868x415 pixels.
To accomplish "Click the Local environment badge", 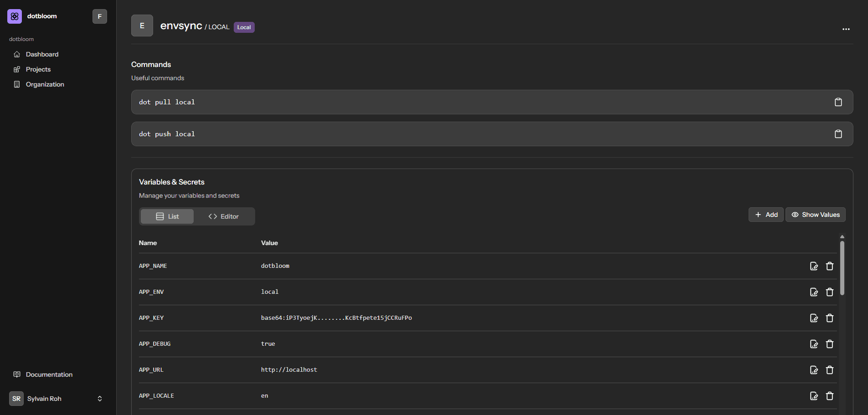I will point(244,27).
